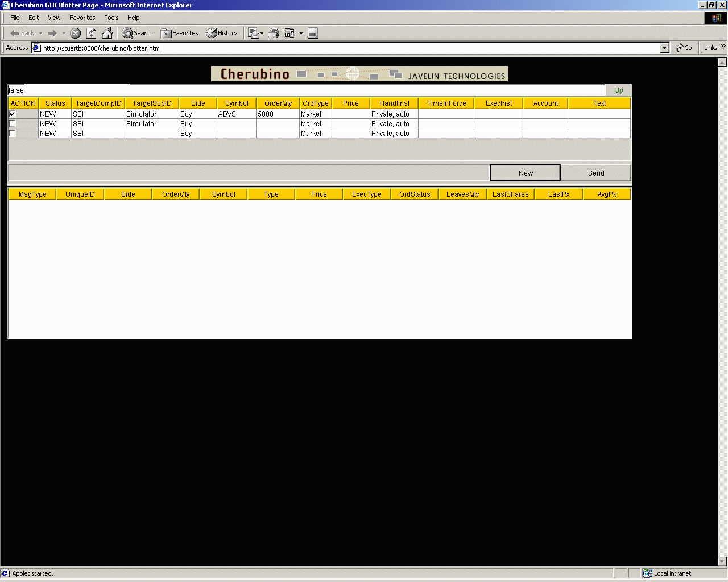Viewport: 728px width, 582px height.
Task: Click the Stop loading icon in toolbar
Action: (x=75, y=34)
